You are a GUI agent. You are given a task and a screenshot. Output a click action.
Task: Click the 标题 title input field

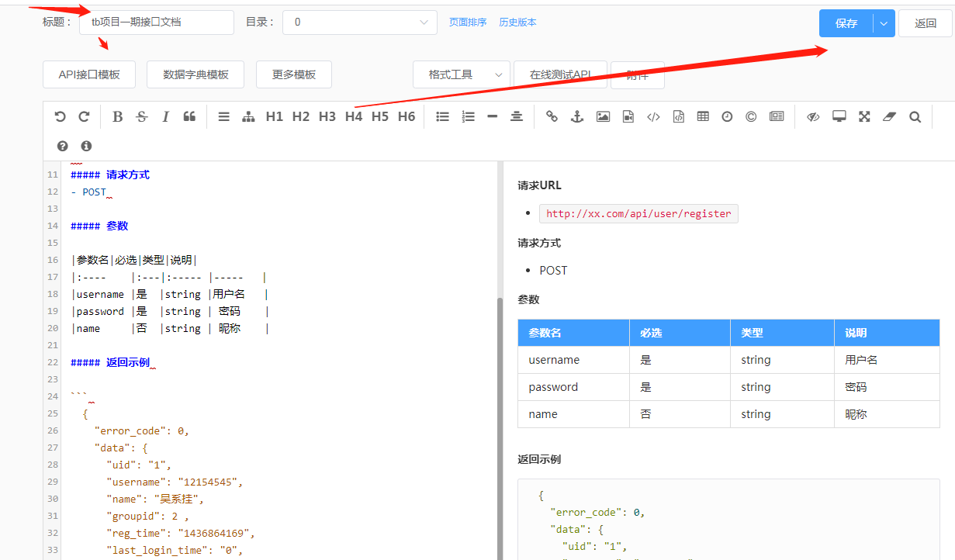155,22
